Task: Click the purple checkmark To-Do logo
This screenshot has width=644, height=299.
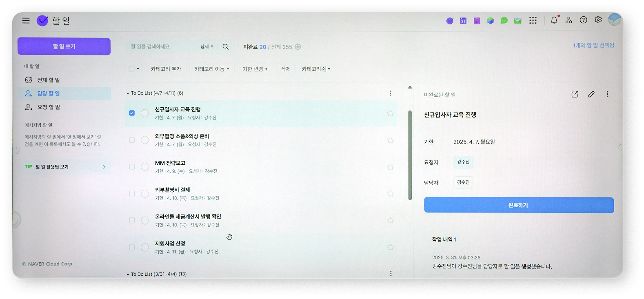Action: (x=42, y=21)
